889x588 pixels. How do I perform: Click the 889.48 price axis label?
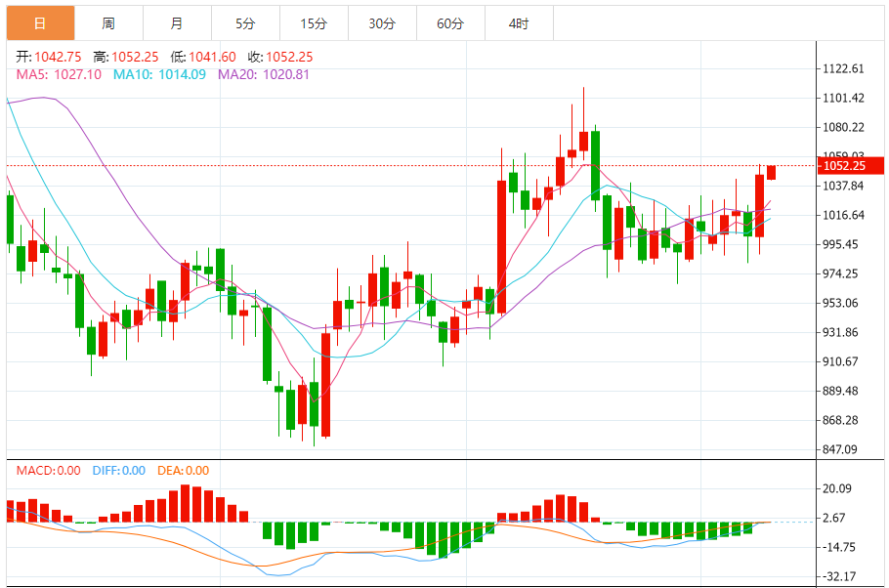coord(841,391)
